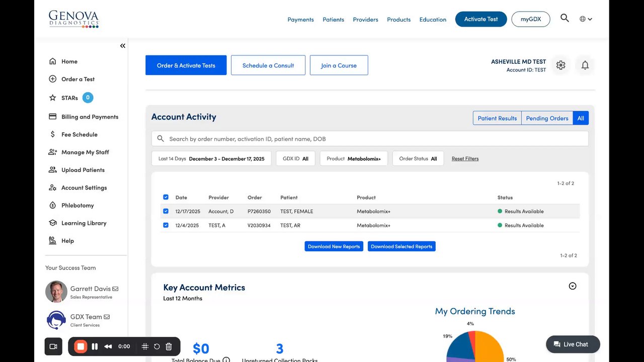Click the Learning Library graduation cap icon
Viewport: 644px width, 362px height.
click(x=52, y=223)
